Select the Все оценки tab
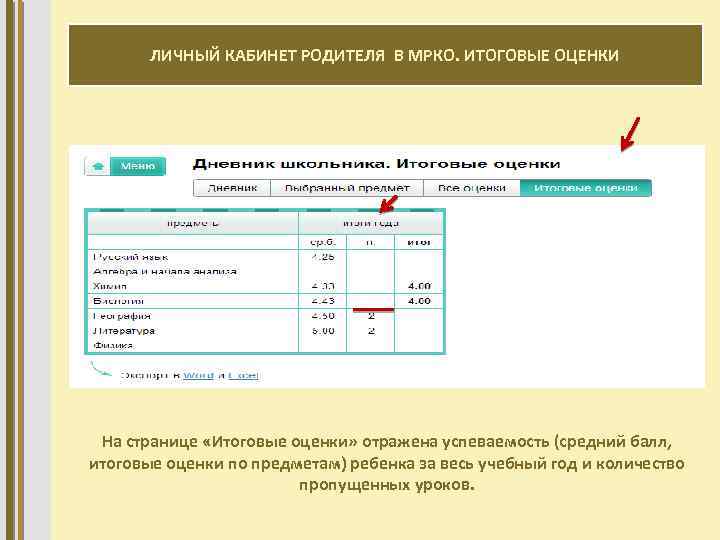Screen dimensions: 720x540 click(x=472, y=188)
